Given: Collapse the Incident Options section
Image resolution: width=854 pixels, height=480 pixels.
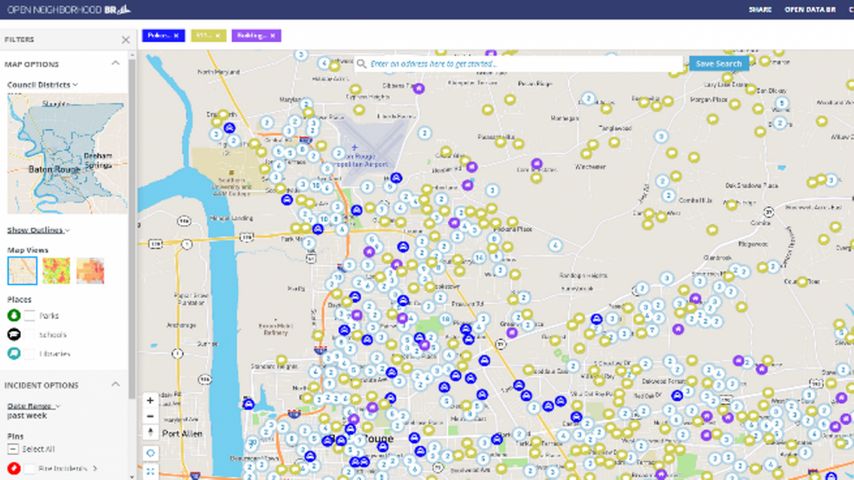Looking at the screenshot, I should tap(115, 385).
